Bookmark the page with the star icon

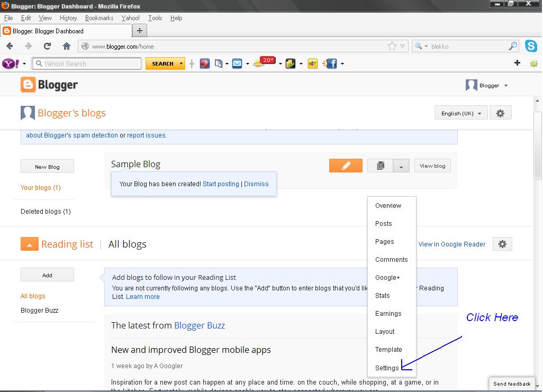[x=392, y=46]
